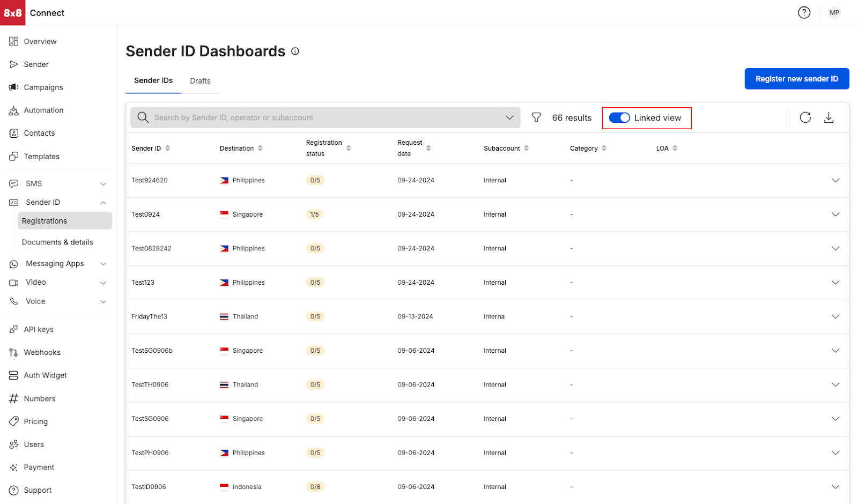Open the help question mark icon
The height and width of the screenshot is (504, 858).
(804, 12)
